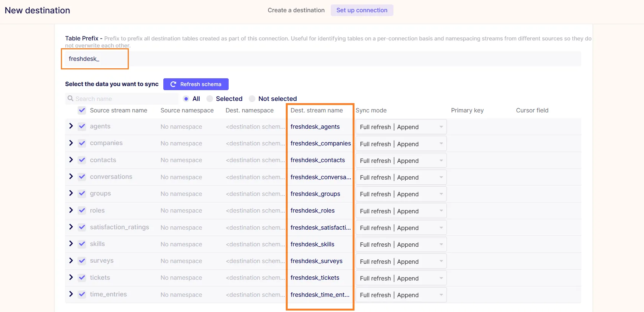Expand the time_entries stream row
This screenshot has width=644, height=312.
pos(71,294)
